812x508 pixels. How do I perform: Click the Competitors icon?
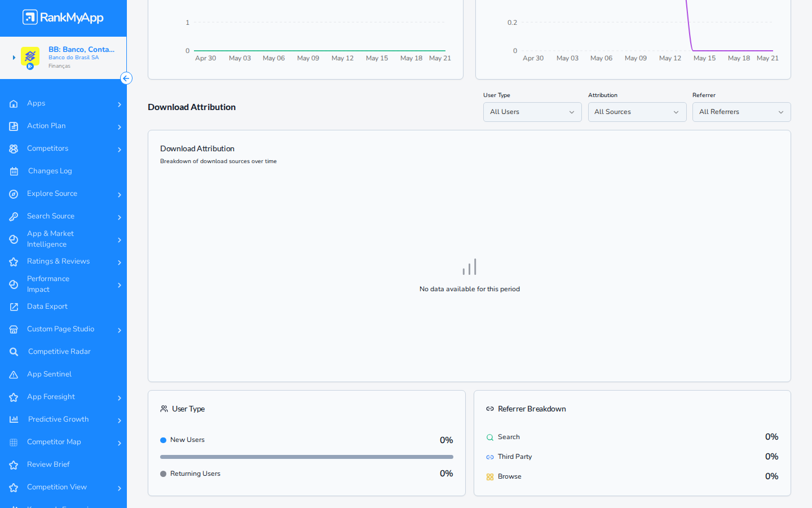click(x=14, y=149)
